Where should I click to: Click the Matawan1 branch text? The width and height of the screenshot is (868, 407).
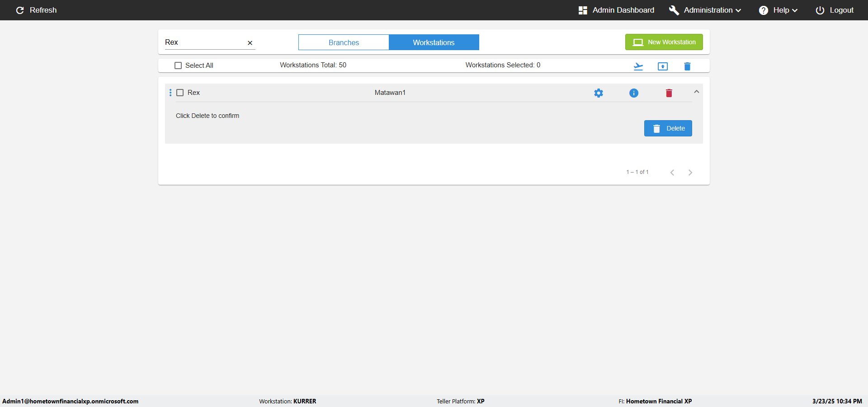(390, 93)
